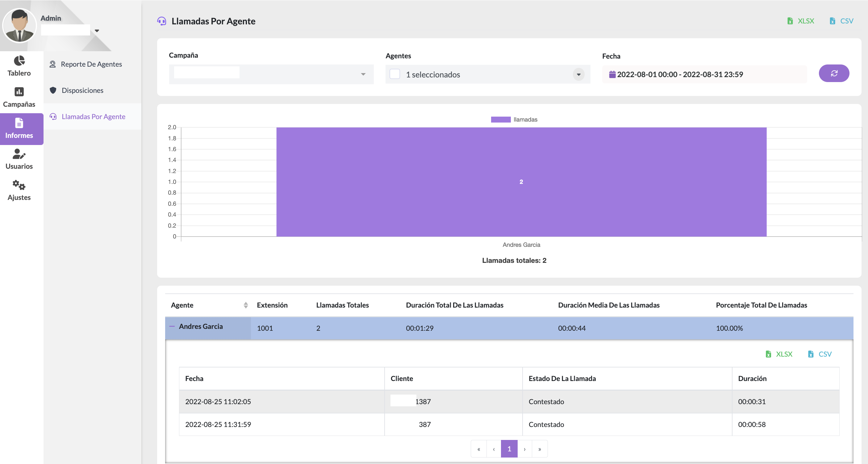Open Disposiciones submenu item
The height and width of the screenshot is (464, 868).
pyautogui.click(x=82, y=90)
